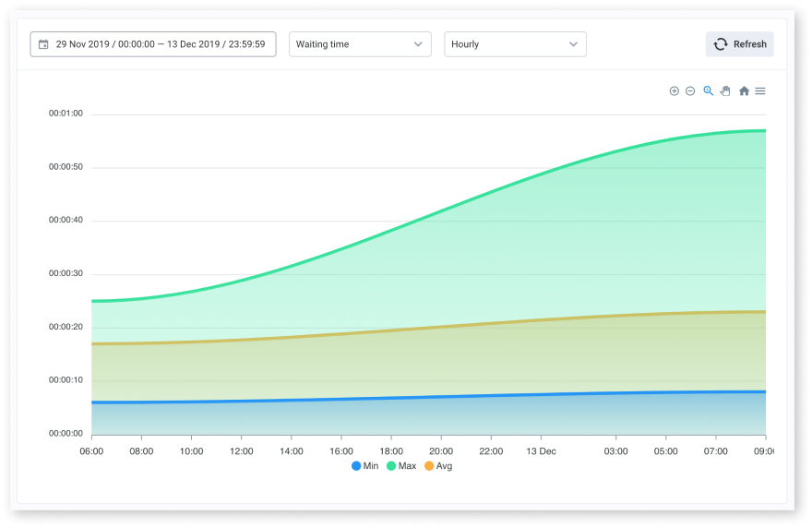
Task: Toggle the Max series in legend
Action: point(401,466)
